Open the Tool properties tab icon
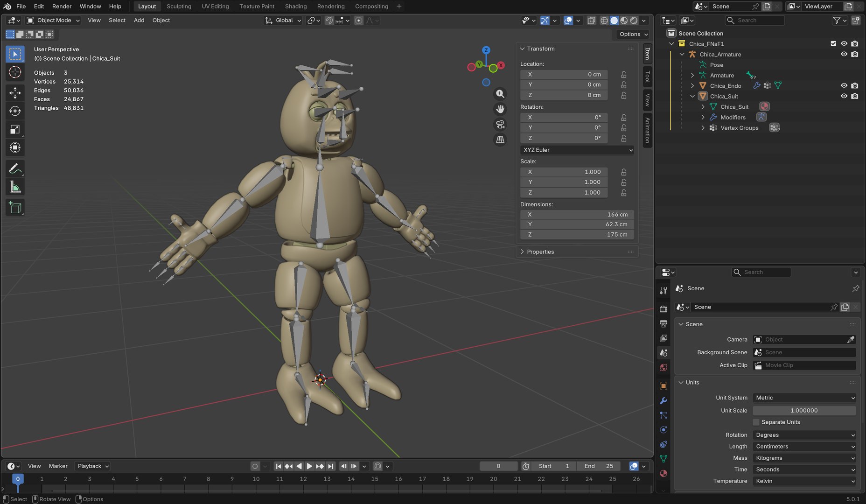 [x=663, y=291]
